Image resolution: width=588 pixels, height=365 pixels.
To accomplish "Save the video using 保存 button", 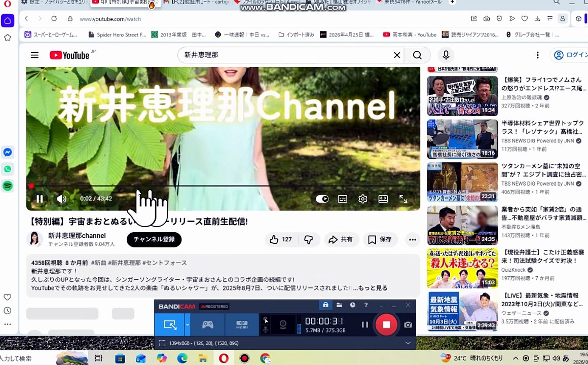I will point(380,239).
